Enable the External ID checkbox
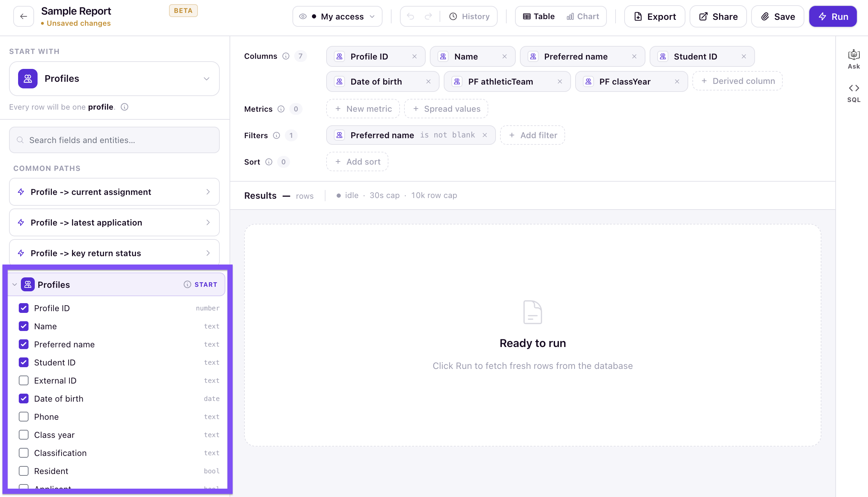This screenshot has width=868, height=497. pos(24,380)
